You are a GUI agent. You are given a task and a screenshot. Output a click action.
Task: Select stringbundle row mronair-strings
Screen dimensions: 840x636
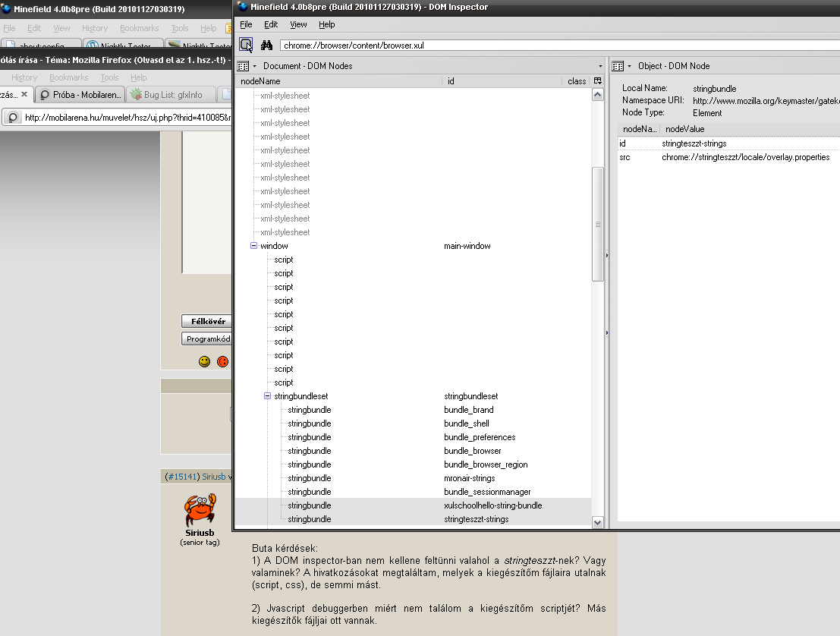point(413,478)
